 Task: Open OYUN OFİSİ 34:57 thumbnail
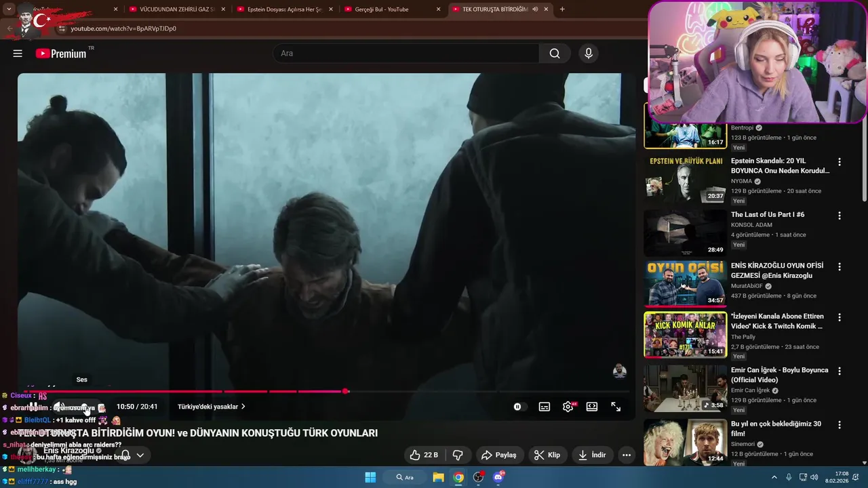(x=685, y=284)
